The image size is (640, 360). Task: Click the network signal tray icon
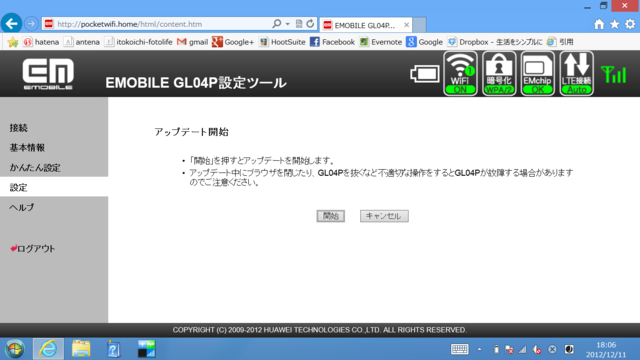[522, 349]
